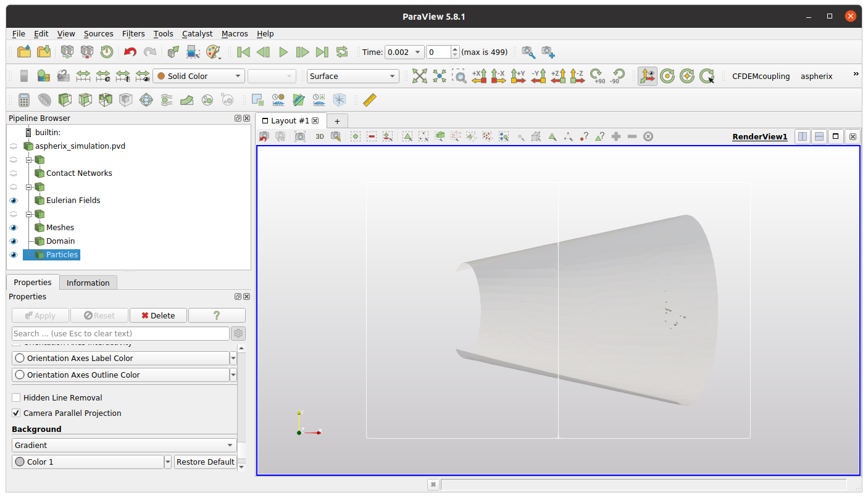Click Capture Screenshot camera icon in view toolbar
Screen dimensions: 868x498
click(300, 136)
